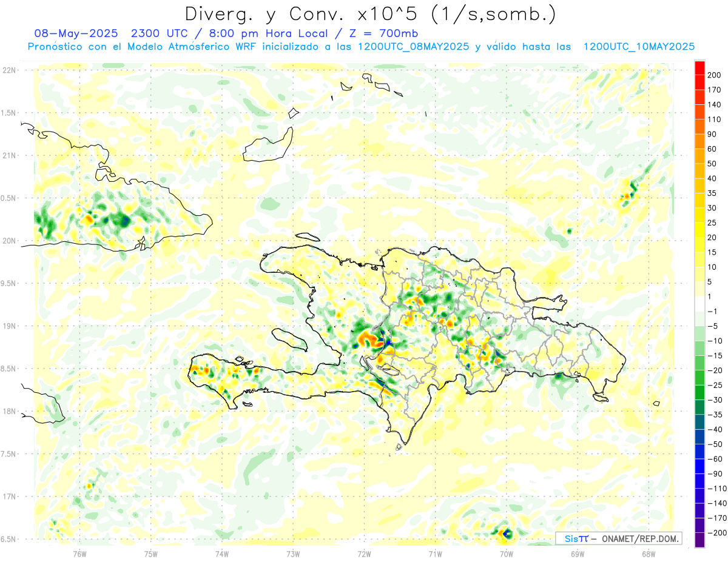Pick the purple colorbar swatch below -200
Viewport: 728px width, 562px height.
click(x=699, y=540)
